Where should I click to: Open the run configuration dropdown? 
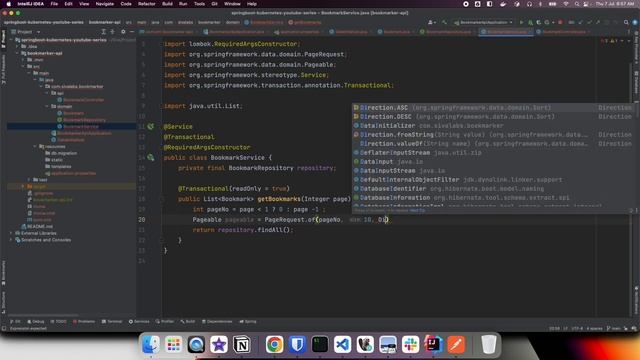(x=483, y=22)
